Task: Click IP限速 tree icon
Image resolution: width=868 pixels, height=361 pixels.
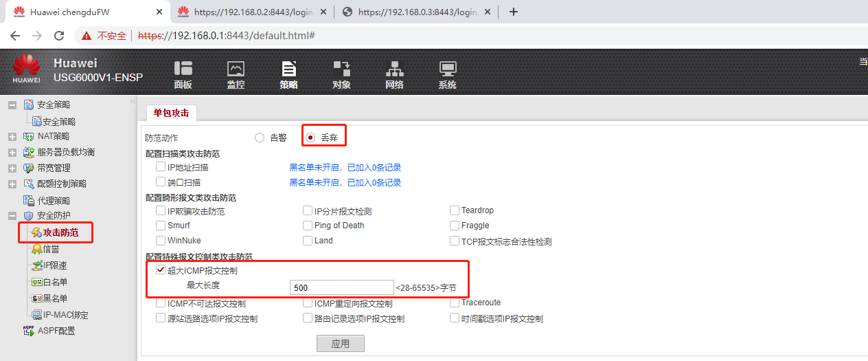Action: [x=37, y=265]
